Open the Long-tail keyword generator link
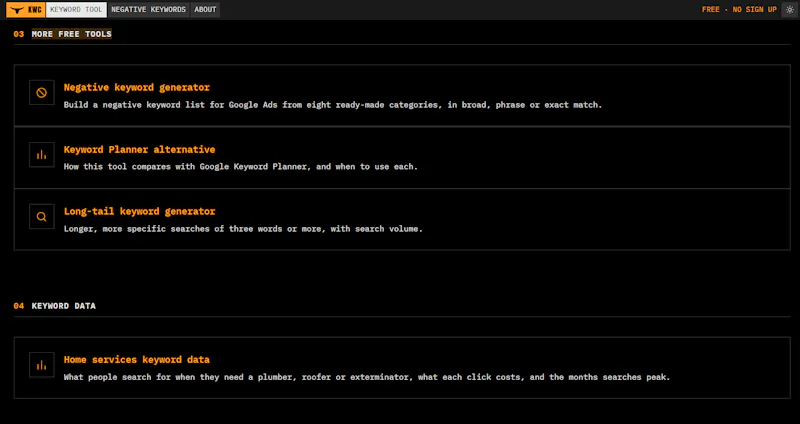800x424 pixels. 139,211
